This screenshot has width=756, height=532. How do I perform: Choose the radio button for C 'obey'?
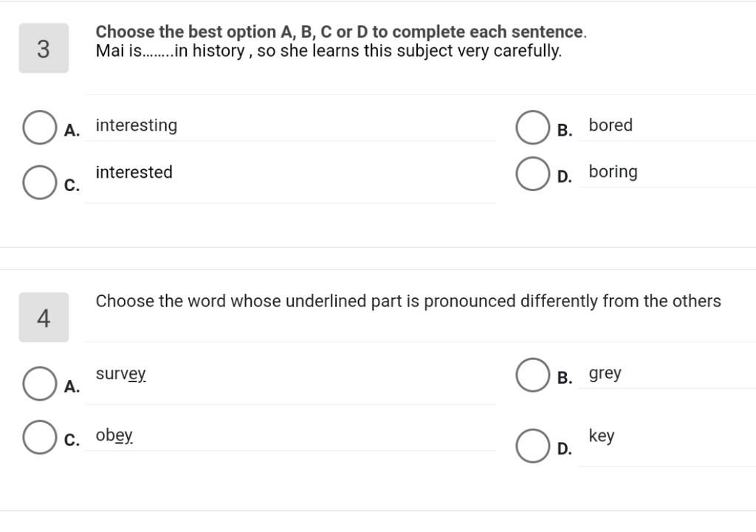[39, 438]
